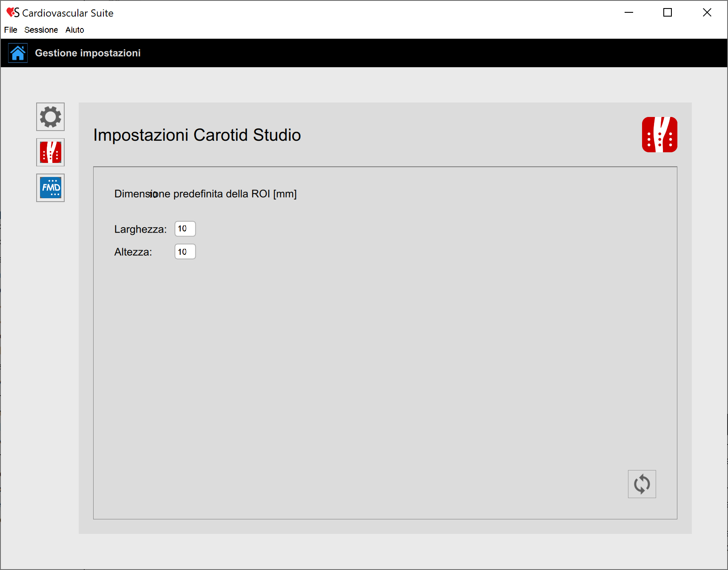Focus the Larghezza input field
728x570 pixels.
point(185,229)
